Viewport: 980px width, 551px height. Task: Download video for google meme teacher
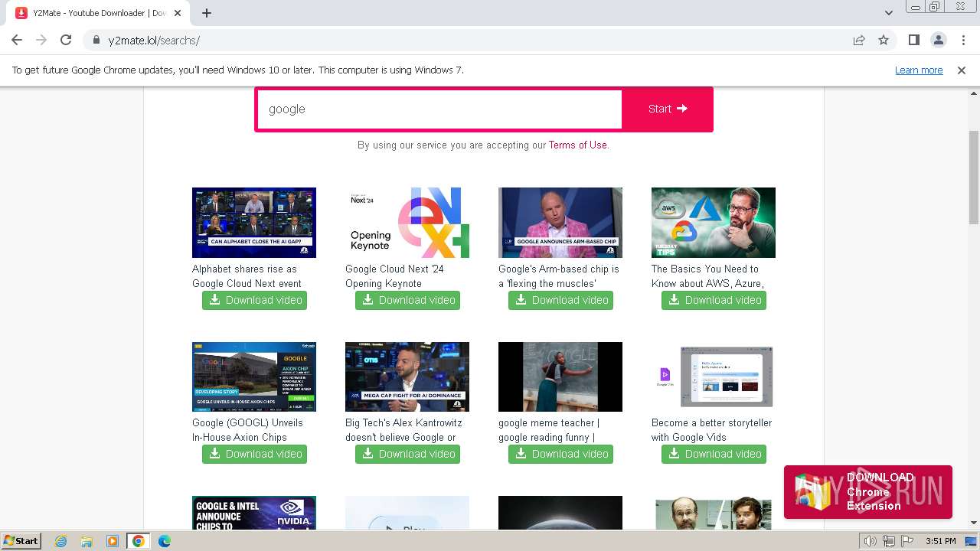560,454
